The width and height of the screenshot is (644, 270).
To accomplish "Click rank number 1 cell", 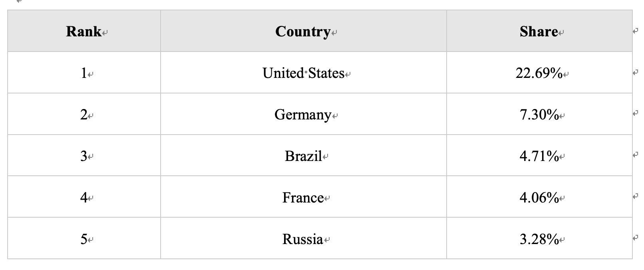I will [x=84, y=73].
